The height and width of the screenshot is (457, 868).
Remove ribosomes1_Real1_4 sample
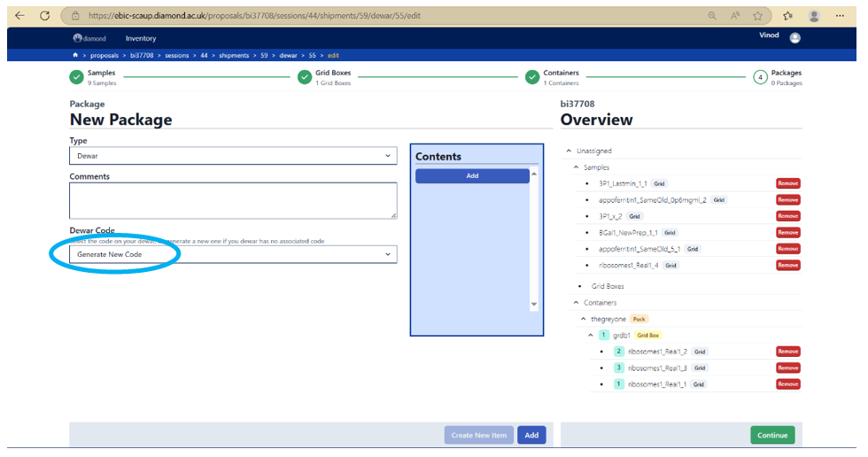point(787,266)
